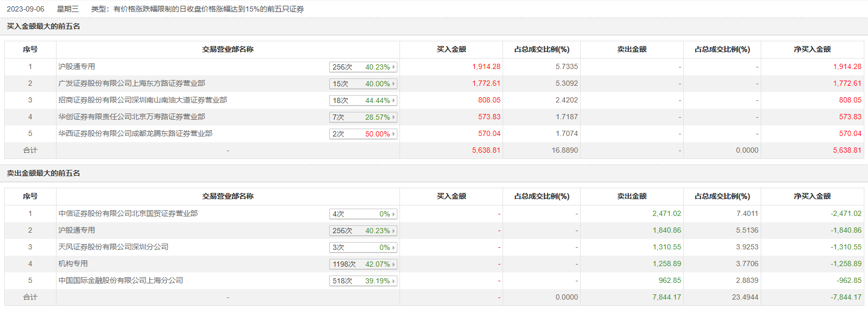Expand the 18次 44.44% stats box
This screenshot has height=309, width=868.
point(363,100)
